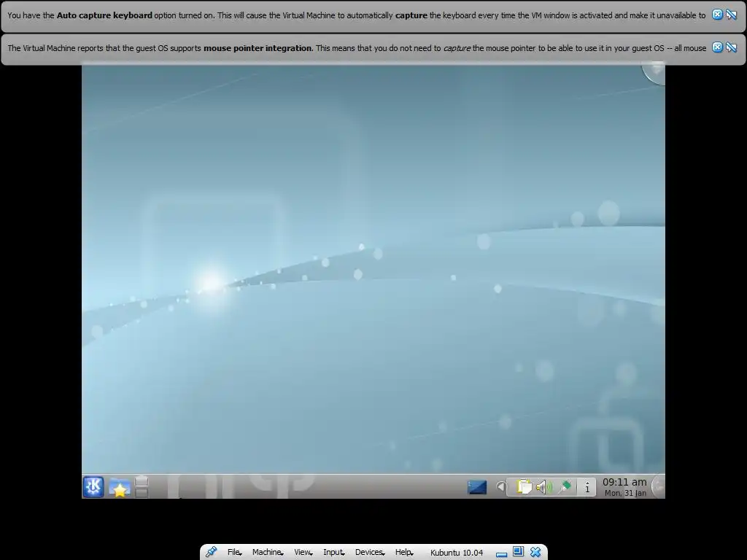Expand hidden system tray icons arrow
This screenshot has height=560, width=747.
500,486
